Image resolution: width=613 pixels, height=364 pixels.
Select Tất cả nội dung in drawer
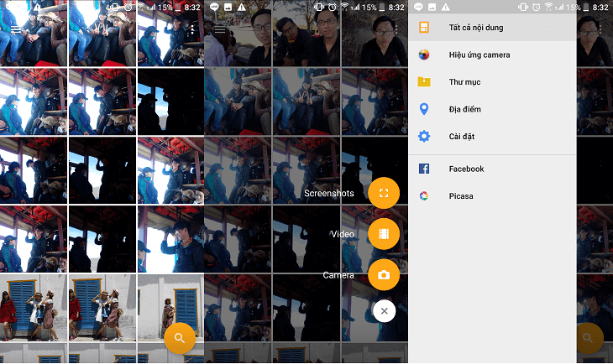[x=492, y=28]
